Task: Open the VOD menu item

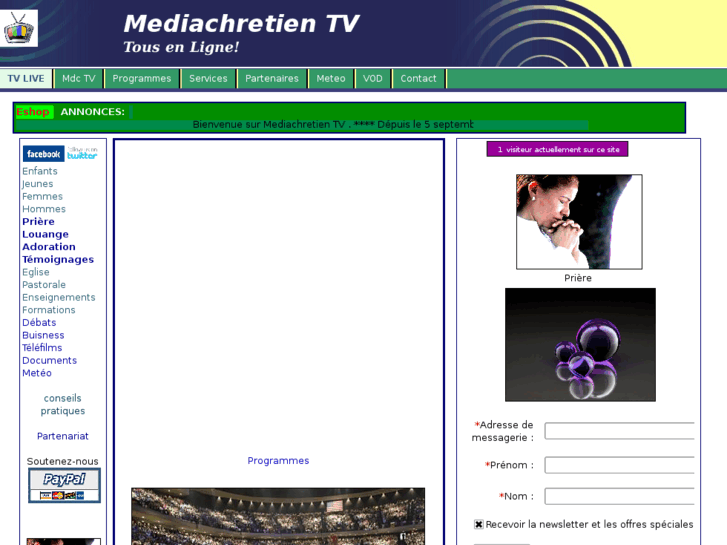Action: tap(373, 78)
